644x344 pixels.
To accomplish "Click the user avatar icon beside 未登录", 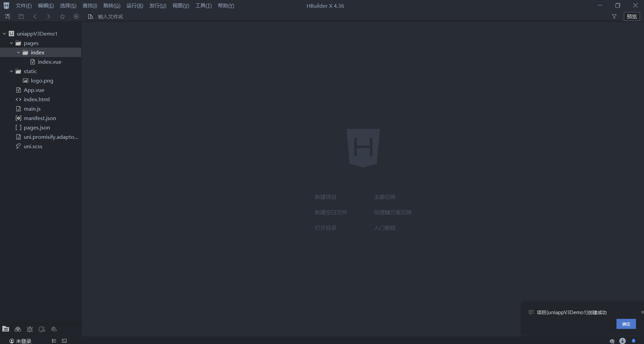I will [x=12, y=341].
